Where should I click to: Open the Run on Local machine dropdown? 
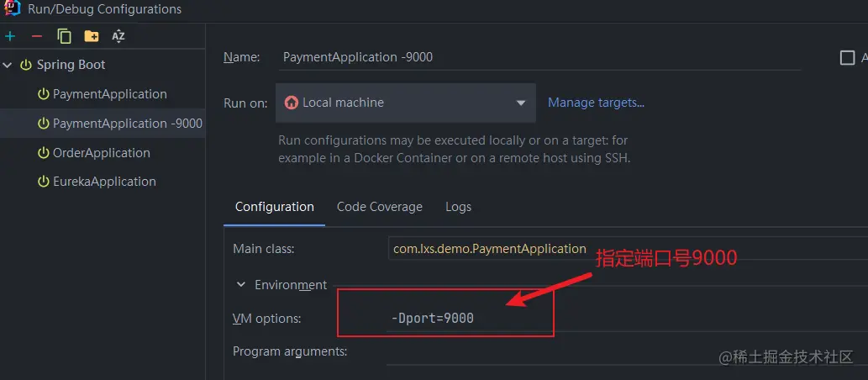(x=406, y=103)
